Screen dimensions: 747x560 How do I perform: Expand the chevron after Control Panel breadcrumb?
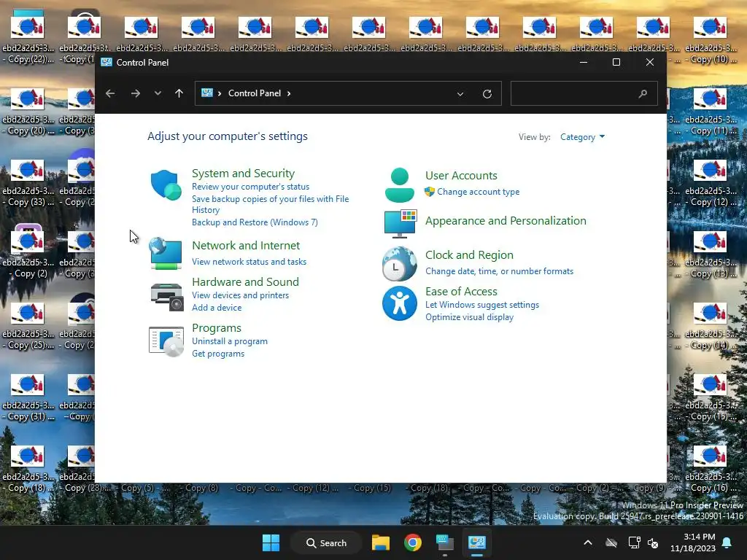point(289,93)
